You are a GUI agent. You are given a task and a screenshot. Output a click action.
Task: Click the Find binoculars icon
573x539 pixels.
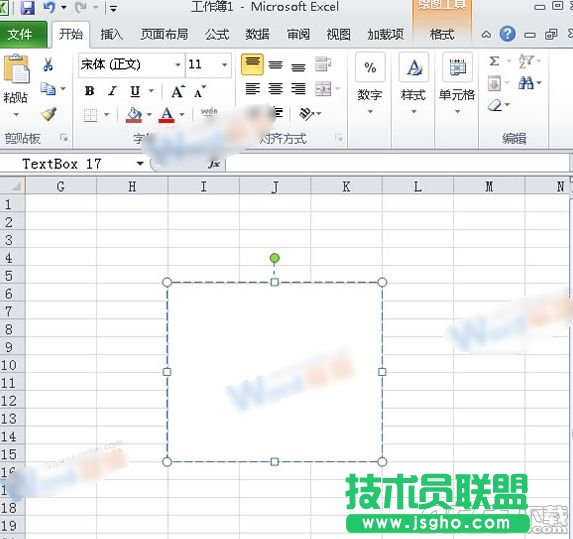526,83
